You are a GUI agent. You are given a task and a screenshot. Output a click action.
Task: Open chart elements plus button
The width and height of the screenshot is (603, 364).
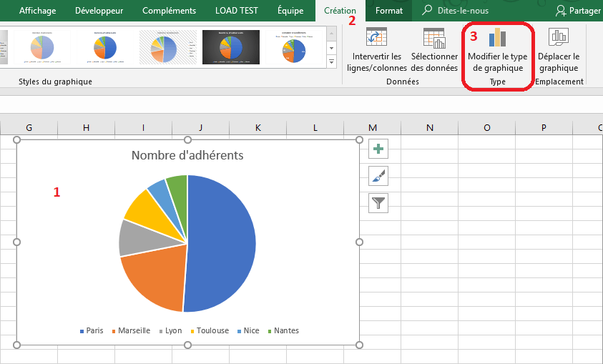[378, 149]
